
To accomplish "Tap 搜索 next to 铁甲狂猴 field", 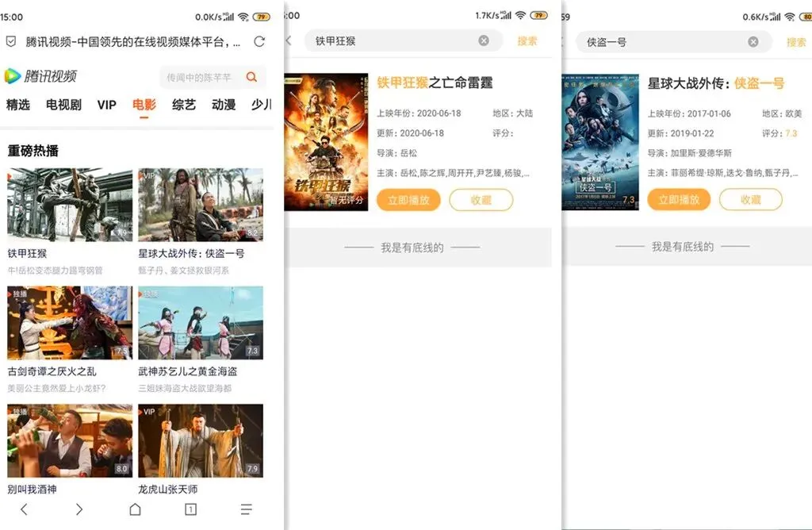I will pyautogui.click(x=527, y=41).
